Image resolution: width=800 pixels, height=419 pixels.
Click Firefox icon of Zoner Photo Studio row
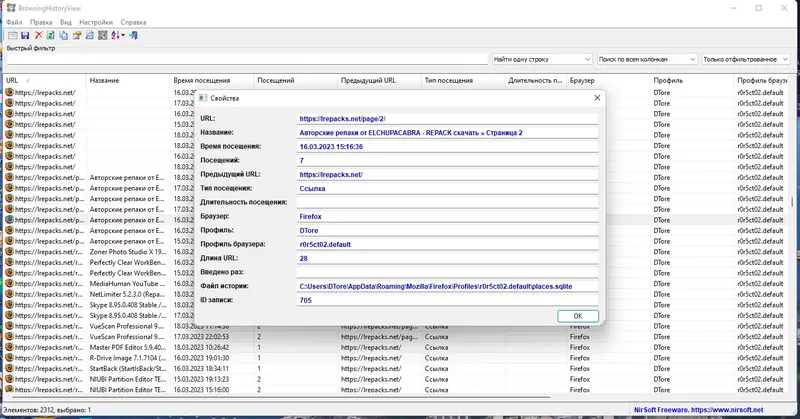pyautogui.click(x=9, y=252)
